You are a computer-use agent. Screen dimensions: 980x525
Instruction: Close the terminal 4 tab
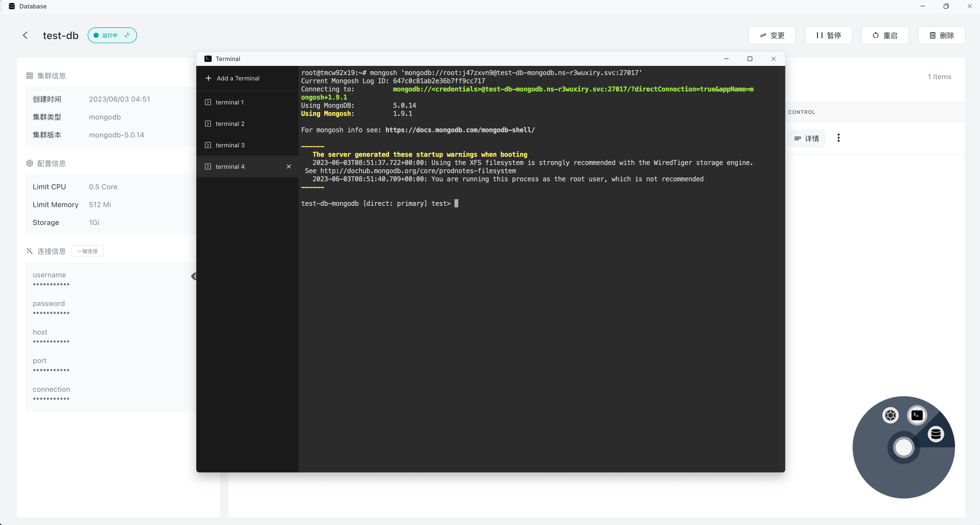[x=289, y=166]
